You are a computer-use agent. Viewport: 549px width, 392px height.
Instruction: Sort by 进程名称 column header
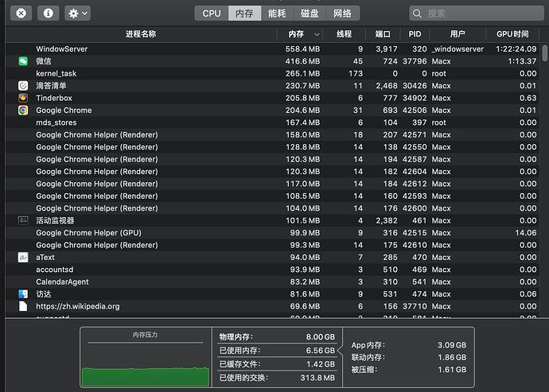tap(141, 34)
